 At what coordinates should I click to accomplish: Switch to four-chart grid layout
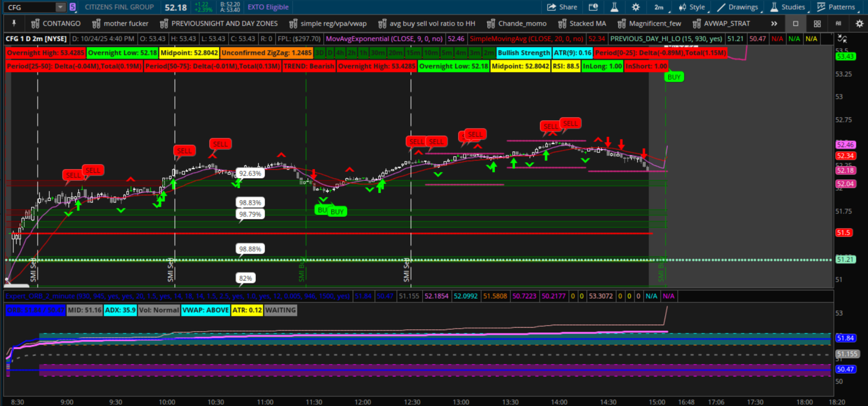click(817, 24)
